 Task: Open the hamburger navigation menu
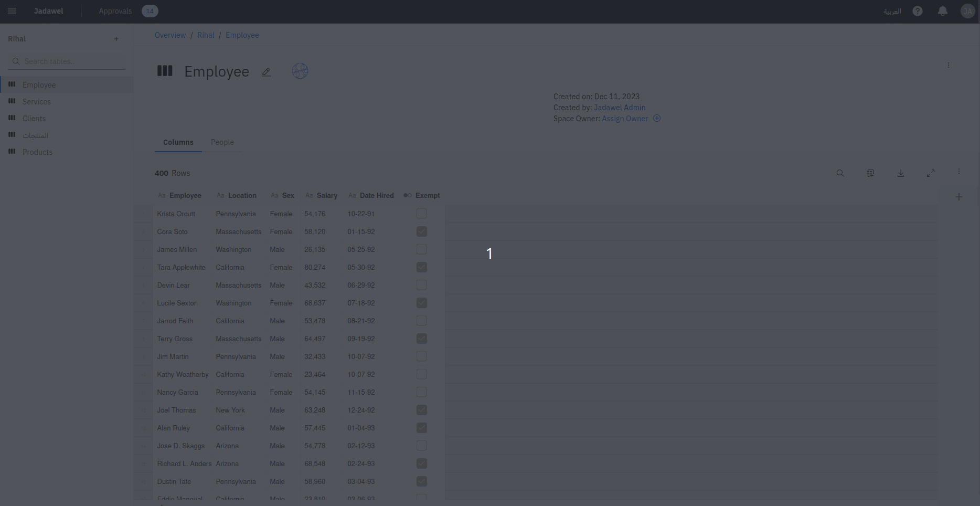pyautogui.click(x=12, y=11)
